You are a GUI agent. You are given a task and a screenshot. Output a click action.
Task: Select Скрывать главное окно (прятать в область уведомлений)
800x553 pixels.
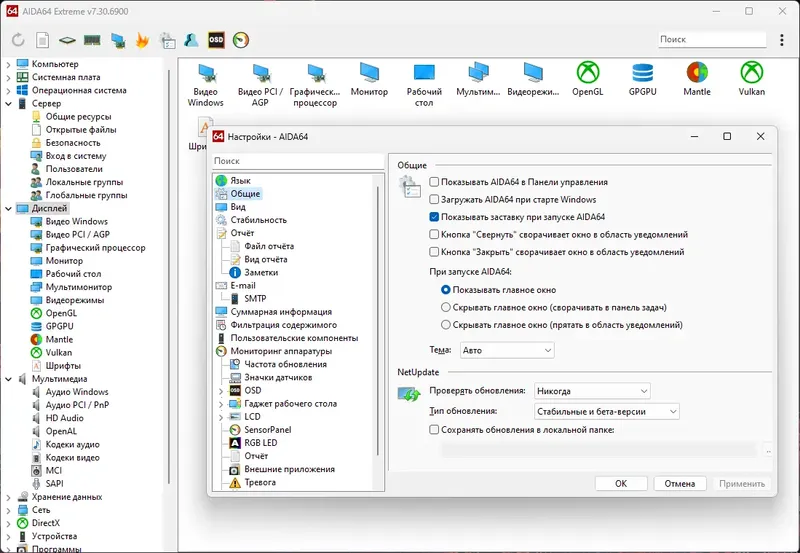click(446, 324)
